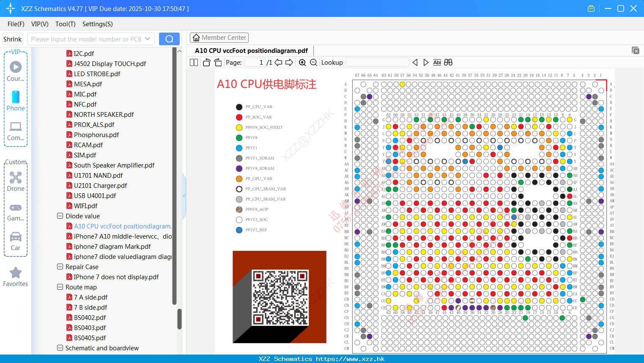Open the Tool(T) menu

(x=66, y=24)
